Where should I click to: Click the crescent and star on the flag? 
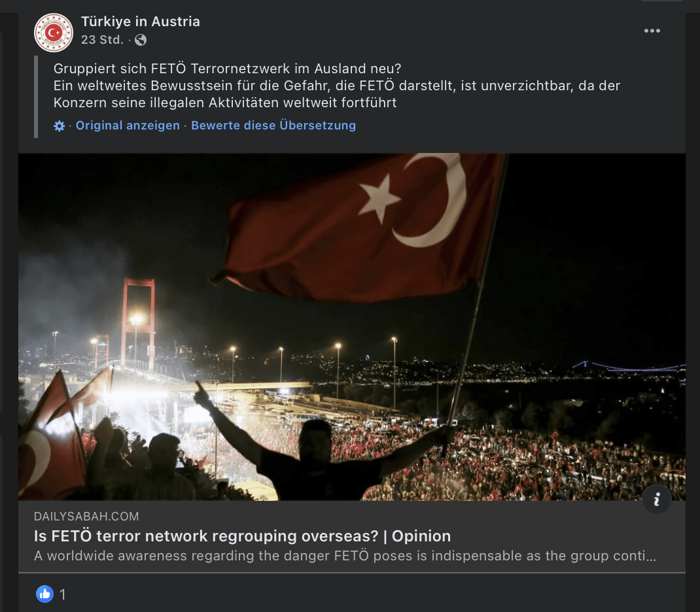point(413,200)
